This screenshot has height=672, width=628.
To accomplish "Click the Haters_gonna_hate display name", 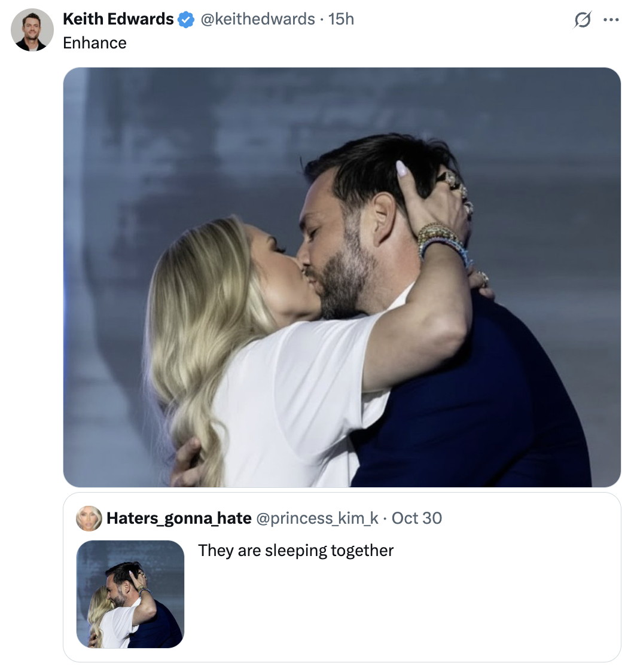I will [x=178, y=518].
